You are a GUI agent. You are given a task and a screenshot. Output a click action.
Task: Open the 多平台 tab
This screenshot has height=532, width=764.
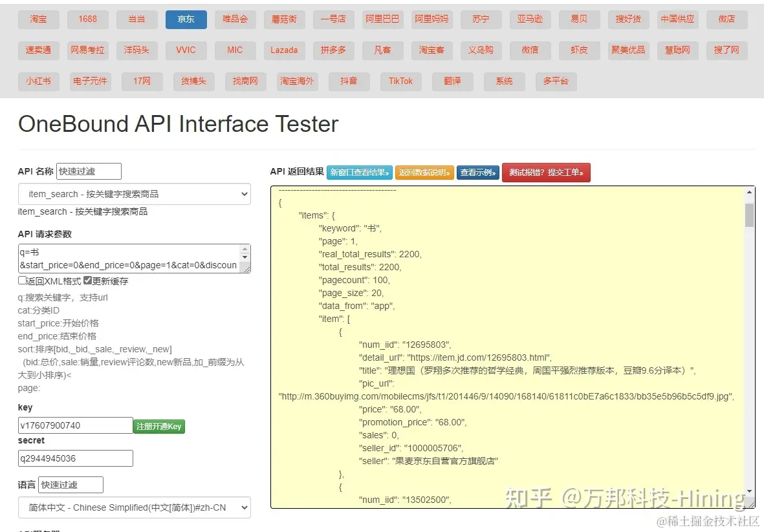pos(556,81)
